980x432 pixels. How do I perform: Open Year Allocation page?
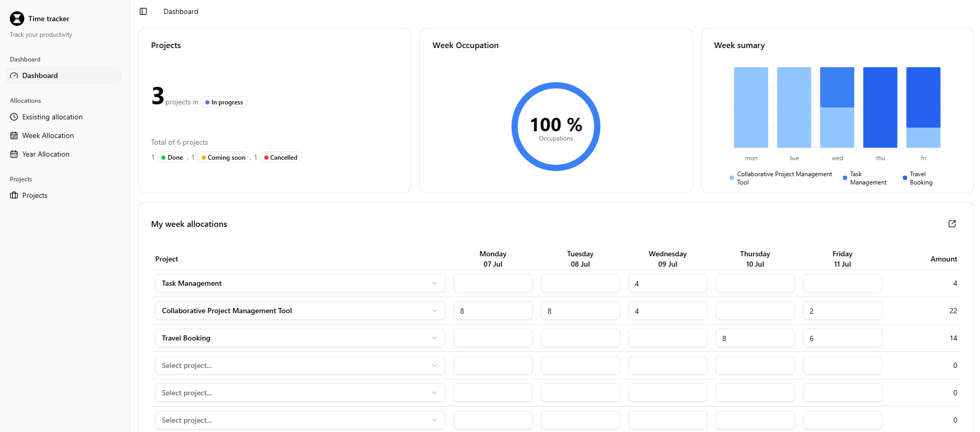click(x=63, y=154)
